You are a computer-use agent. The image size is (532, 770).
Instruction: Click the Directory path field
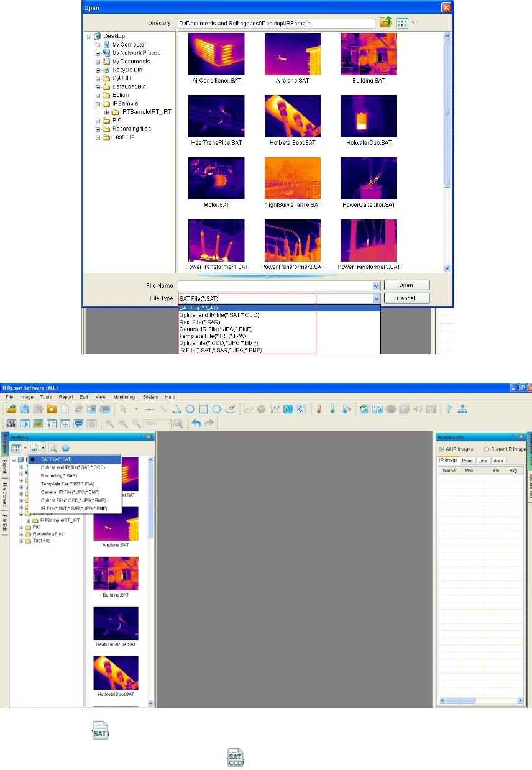276,23
